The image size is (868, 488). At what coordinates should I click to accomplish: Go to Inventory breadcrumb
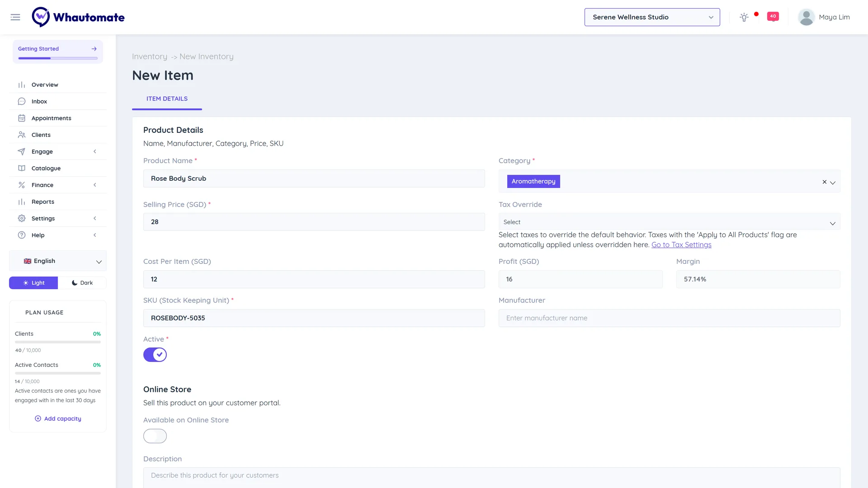coord(150,56)
